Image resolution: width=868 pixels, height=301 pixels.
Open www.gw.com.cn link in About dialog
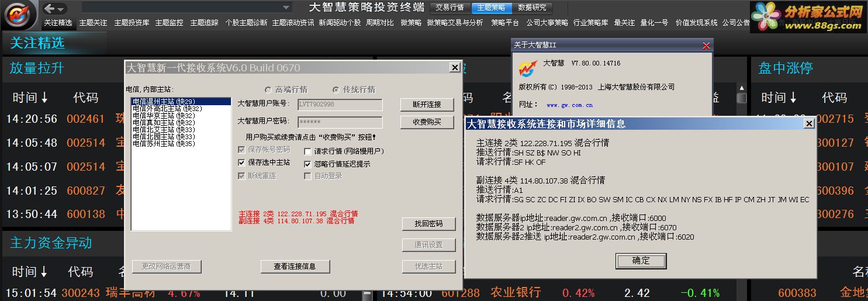(569, 105)
